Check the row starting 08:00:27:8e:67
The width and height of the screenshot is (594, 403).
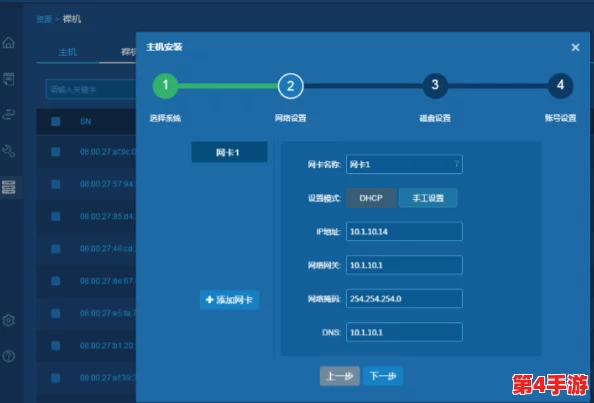coord(56,281)
